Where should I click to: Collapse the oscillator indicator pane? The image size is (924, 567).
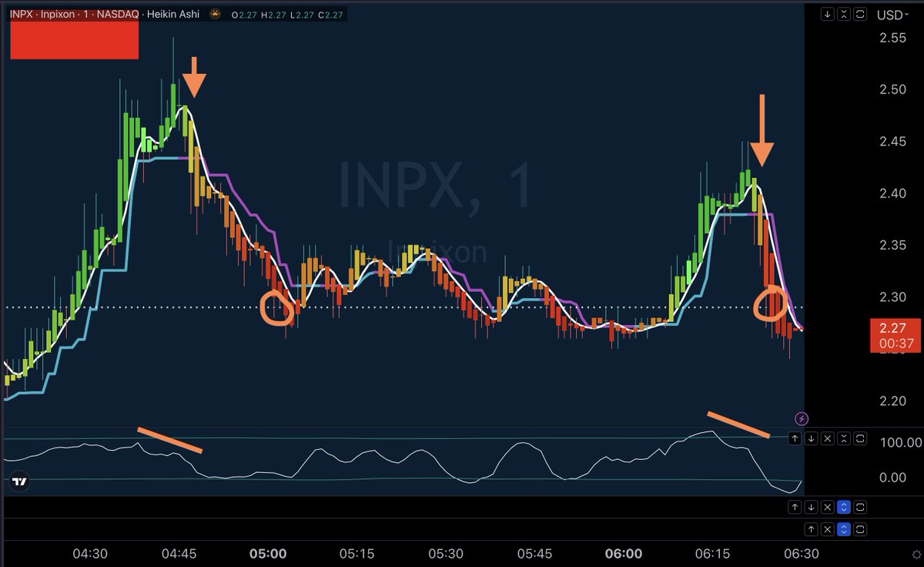click(x=845, y=438)
